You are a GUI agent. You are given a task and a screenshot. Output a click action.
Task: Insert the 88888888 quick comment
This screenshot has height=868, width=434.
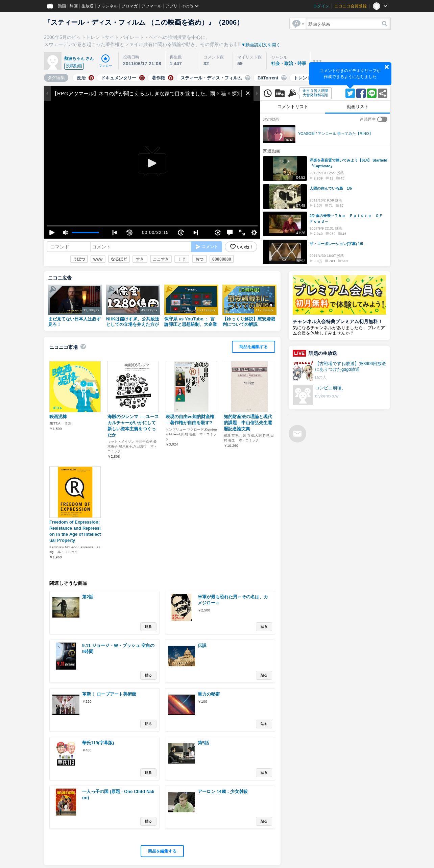point(222,259)
